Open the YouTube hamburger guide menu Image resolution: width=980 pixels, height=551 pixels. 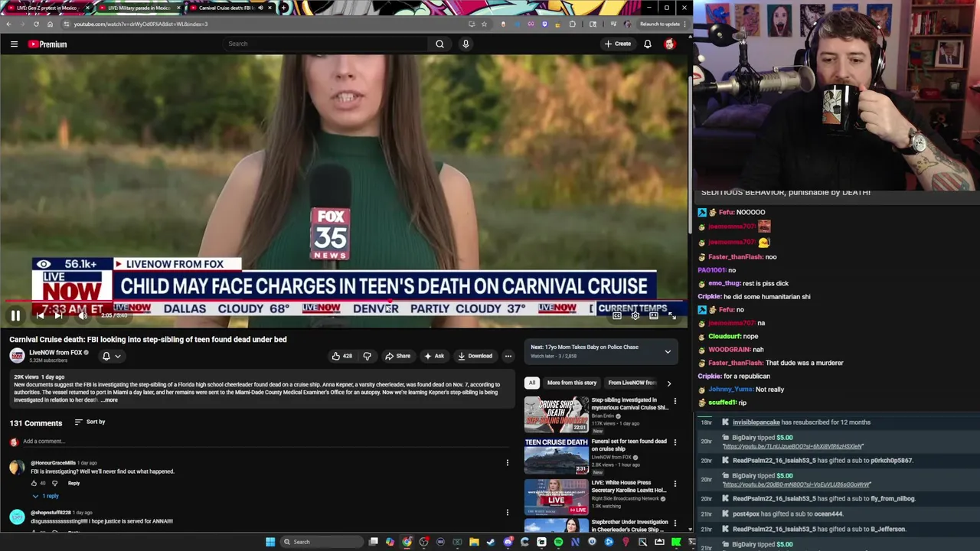[14, 44]
